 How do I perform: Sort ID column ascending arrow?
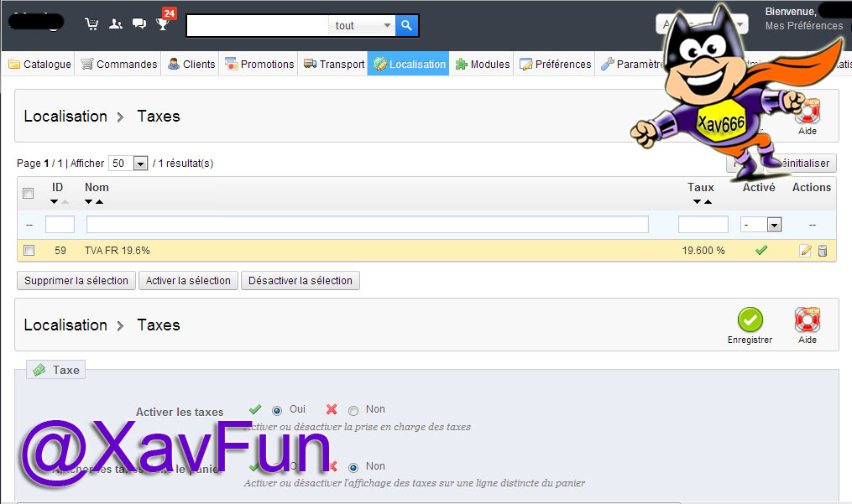(x=65, y=201)
